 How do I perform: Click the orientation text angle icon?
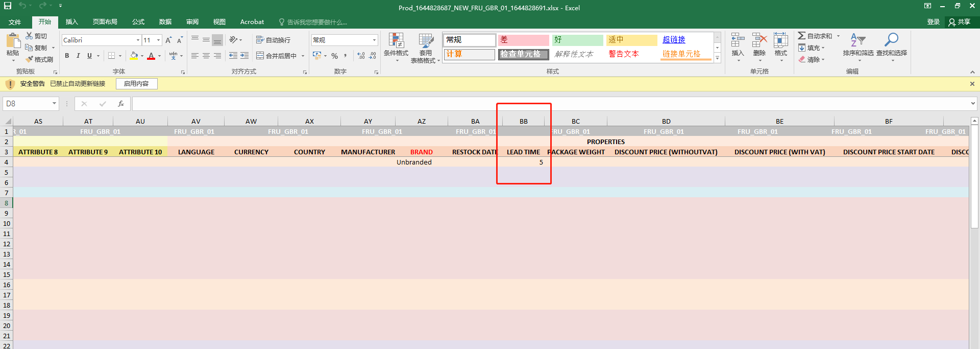point(233,39)
